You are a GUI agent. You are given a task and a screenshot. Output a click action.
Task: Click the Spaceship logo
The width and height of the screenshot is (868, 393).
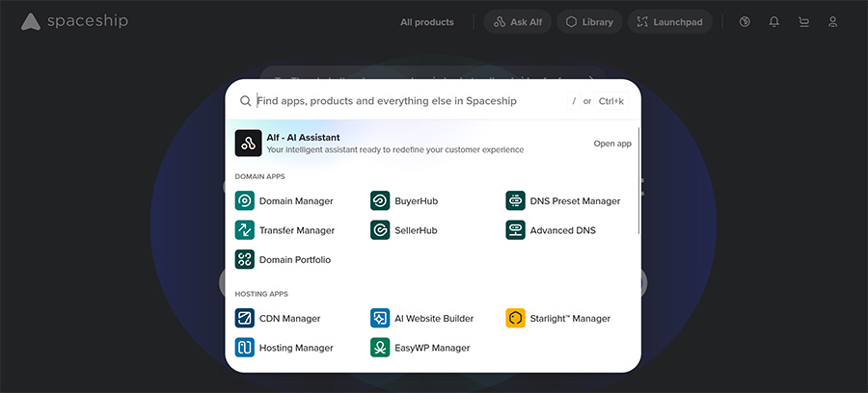click(74, 21)
